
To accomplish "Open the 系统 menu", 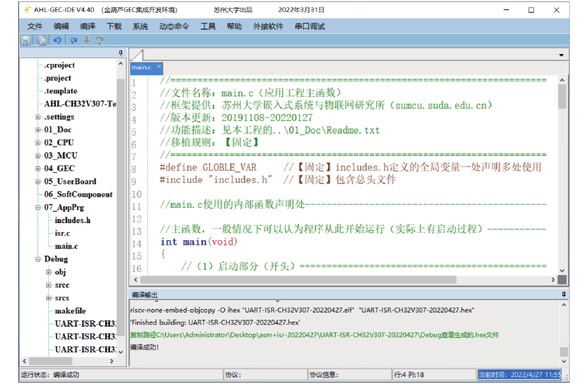I will tap(140, 26).
